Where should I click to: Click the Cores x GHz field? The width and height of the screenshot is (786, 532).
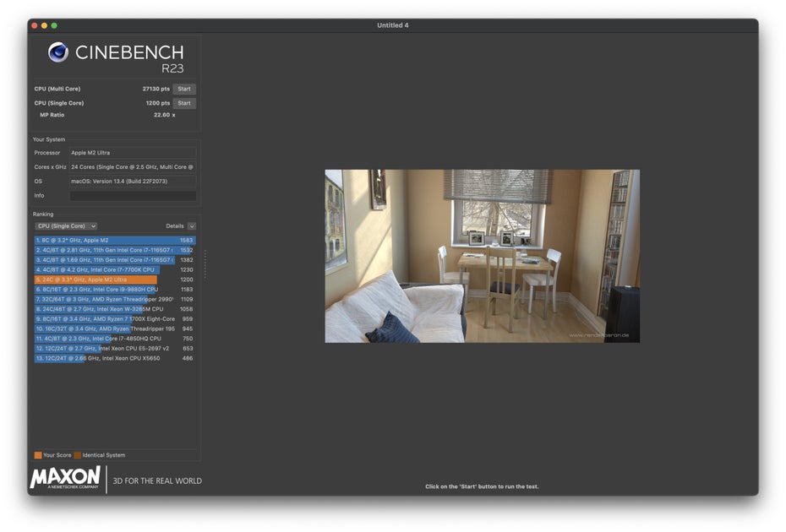point(133,167)
